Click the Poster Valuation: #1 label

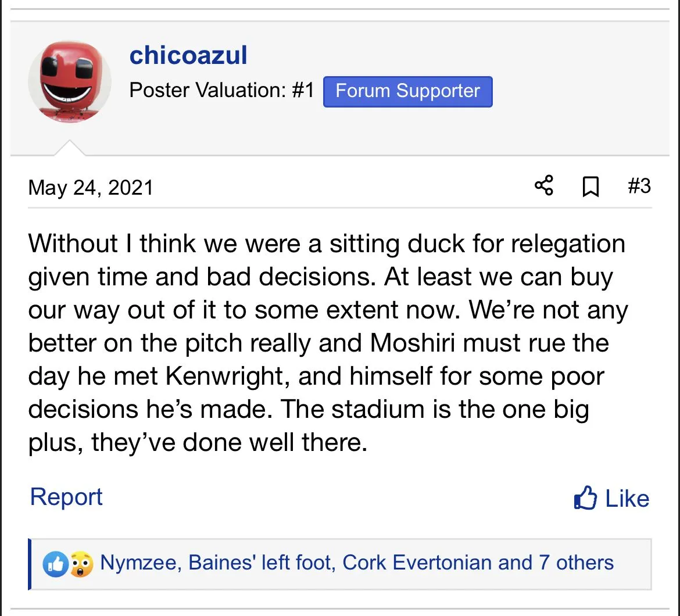(x=221, y=91)
